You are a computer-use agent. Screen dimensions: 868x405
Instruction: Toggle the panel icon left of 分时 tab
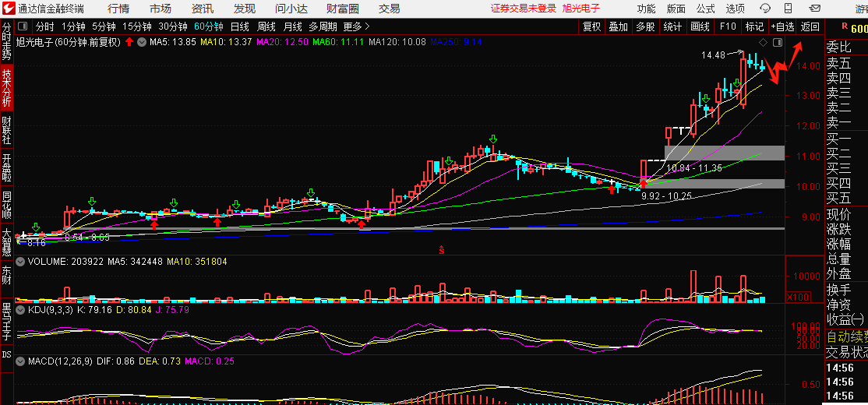pos(23,26)
